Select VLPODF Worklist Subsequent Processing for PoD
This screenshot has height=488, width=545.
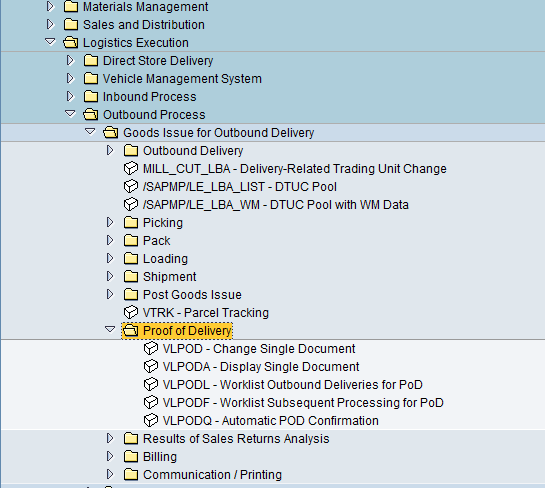(x=303, y=403)
